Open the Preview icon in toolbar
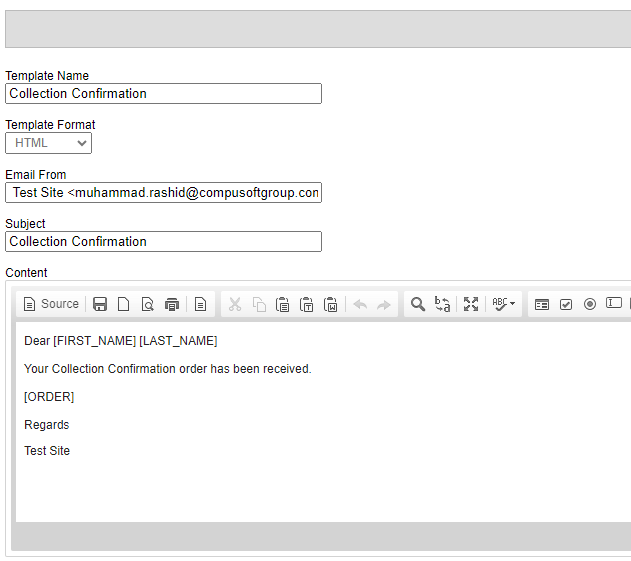Image resolution: width=631 pixels, height=561 pixels. [148, 304]
